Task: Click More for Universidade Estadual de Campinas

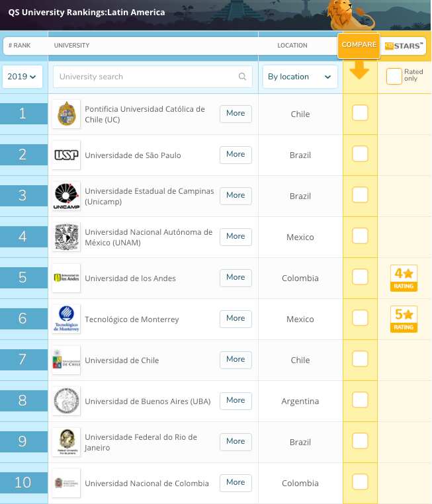Action: [236, 195]
